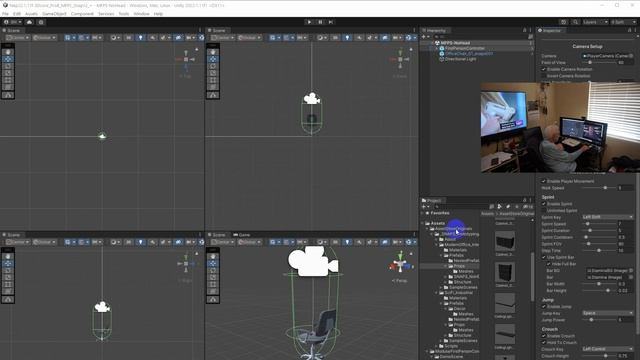Open Center pivot dropdown in top-left Scene view
640x360 pixels.
tap(17, 38)
